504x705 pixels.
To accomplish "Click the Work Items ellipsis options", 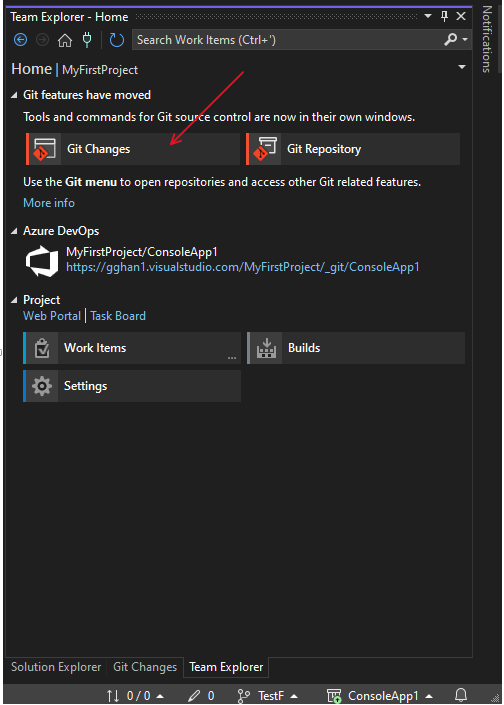I will point(232,358).
